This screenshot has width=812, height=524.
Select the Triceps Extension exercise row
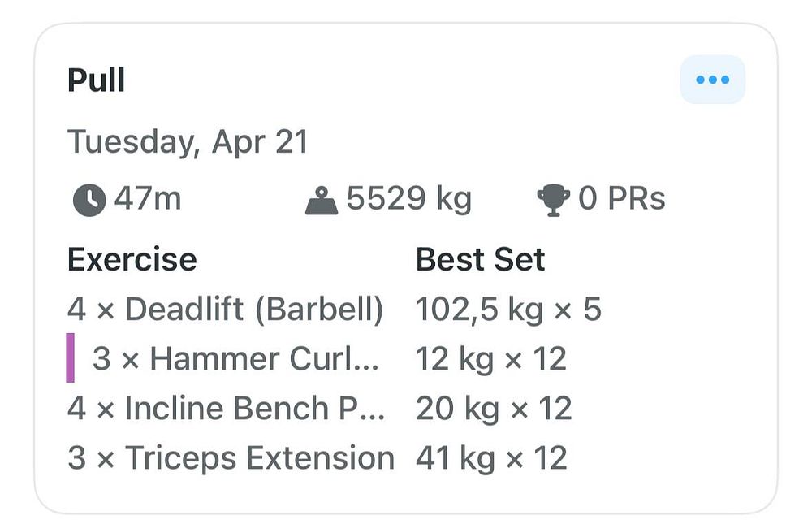click(x=231, y=458)
